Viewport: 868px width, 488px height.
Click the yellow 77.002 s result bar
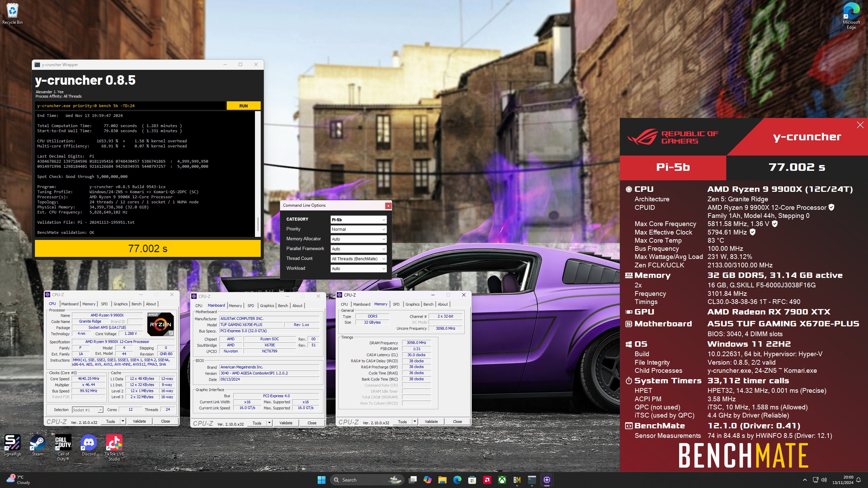[148, 249]
